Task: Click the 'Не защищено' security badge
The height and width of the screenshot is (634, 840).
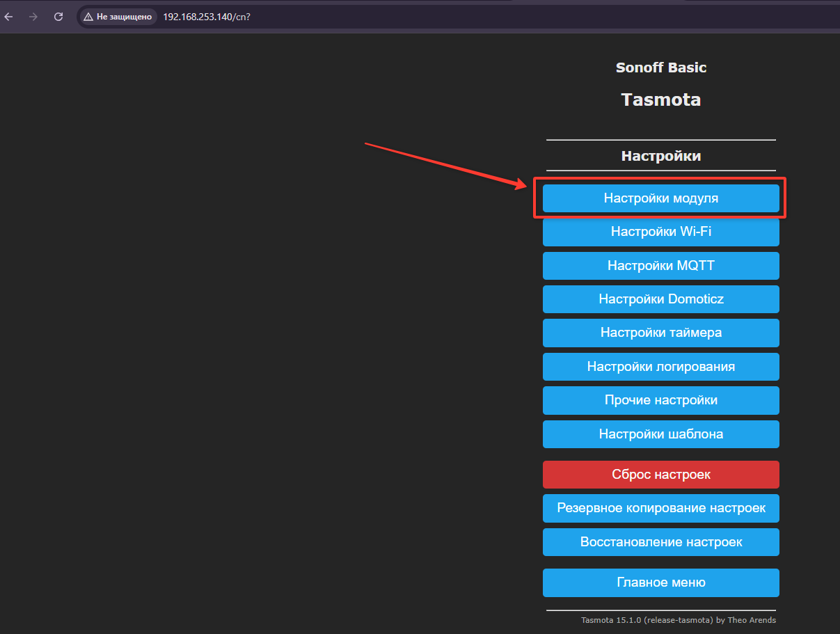Action: tap(117, 17)
